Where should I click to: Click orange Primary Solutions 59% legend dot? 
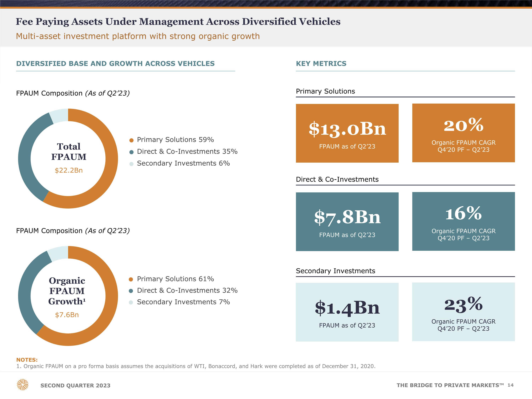tap(131, 140)
